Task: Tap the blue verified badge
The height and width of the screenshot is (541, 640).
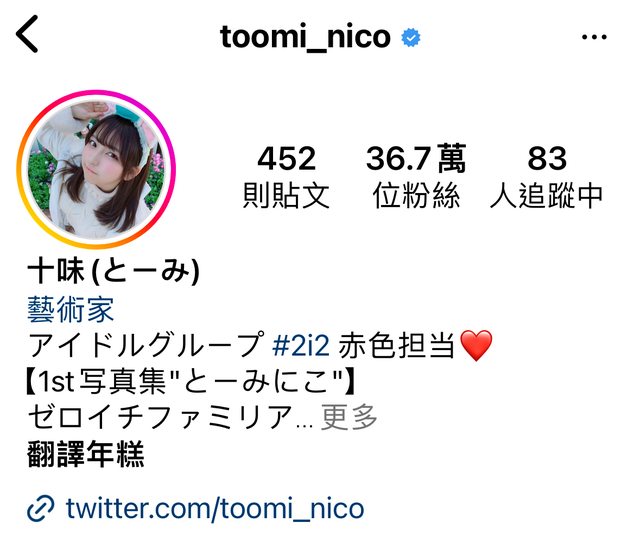Action: tap(411, 38)
